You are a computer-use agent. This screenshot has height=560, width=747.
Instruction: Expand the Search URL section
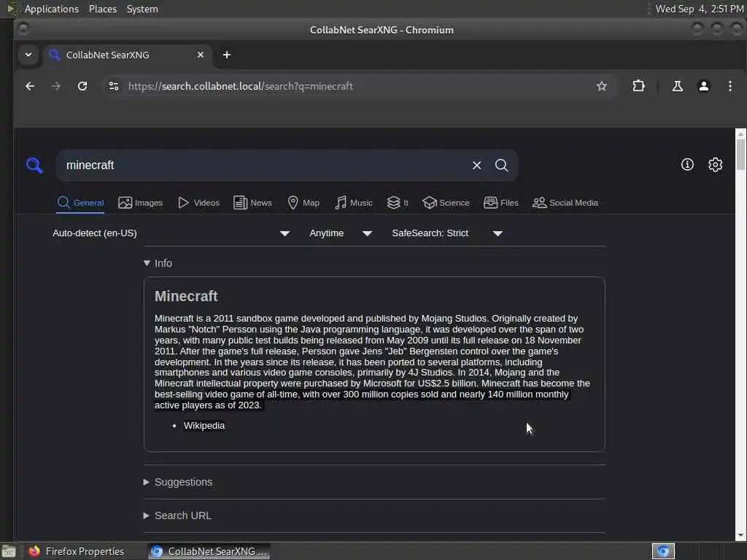pos(177,516)
